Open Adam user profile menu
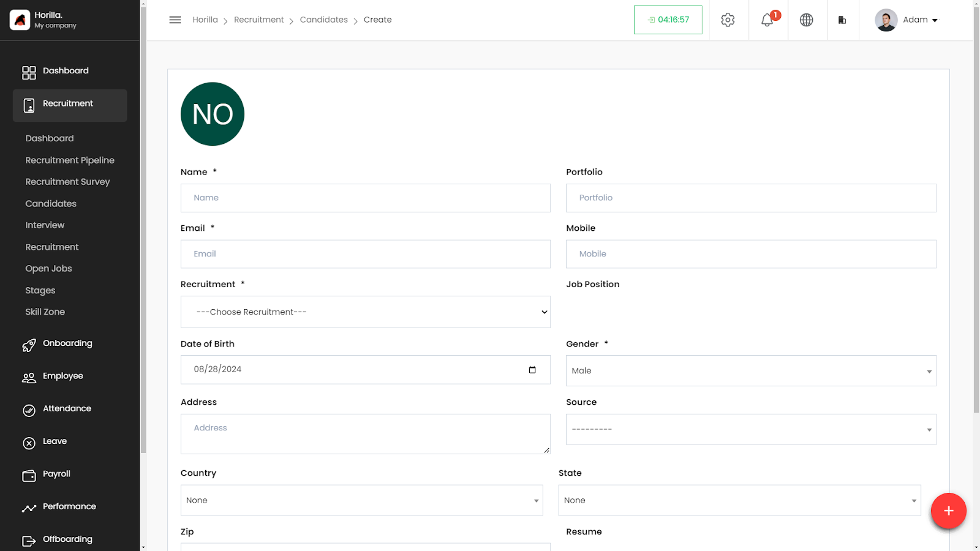The width and height of the screenshot is (980, 551). click(x=907, y=20)
